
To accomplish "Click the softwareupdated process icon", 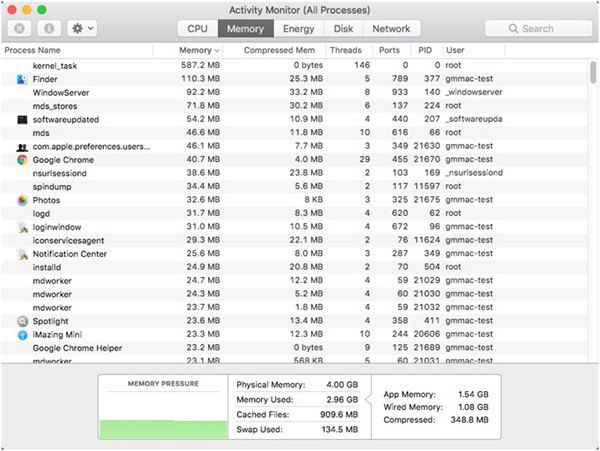I will [22, 120].
